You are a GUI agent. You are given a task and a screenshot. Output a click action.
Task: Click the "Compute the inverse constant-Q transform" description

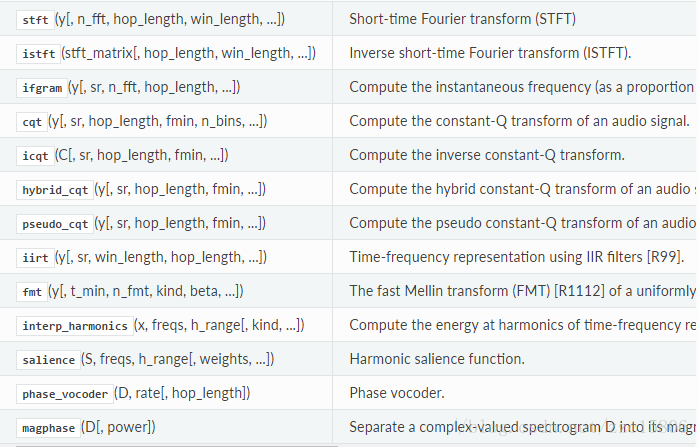[487, 155]
